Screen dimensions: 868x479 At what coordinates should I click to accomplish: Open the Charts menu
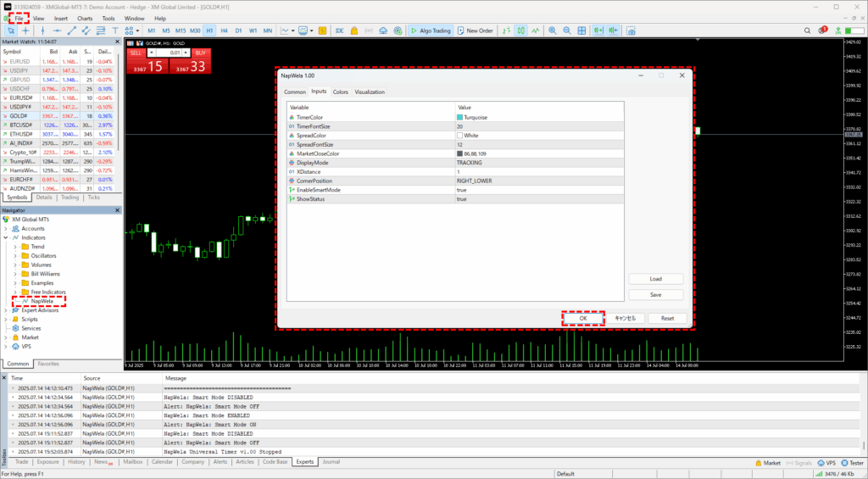pyautogui.click(x=85, y=19)
